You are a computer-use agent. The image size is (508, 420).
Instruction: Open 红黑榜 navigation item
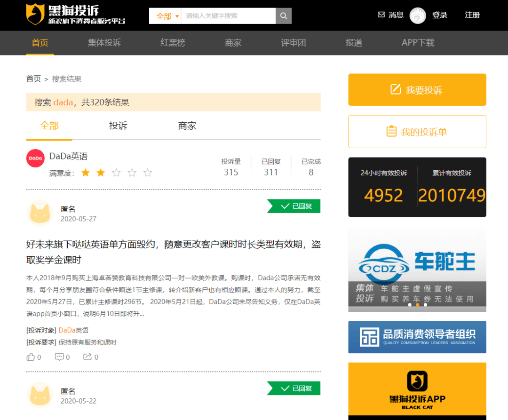pos(173,43)
